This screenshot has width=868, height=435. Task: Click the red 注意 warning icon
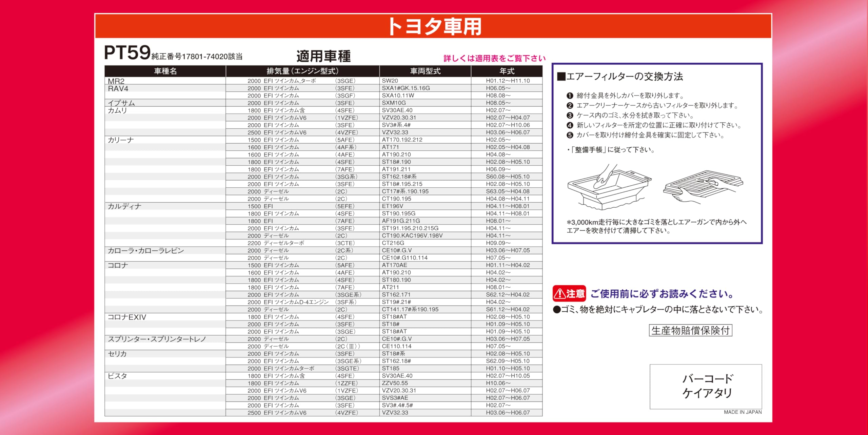(x=569, y=293)
